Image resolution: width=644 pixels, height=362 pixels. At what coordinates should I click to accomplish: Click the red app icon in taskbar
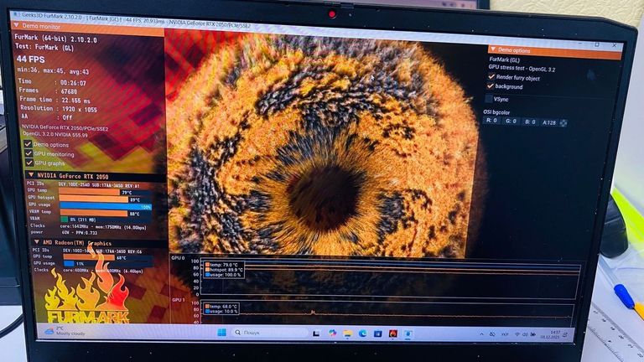pyautogui.click(x=392, y=334)
